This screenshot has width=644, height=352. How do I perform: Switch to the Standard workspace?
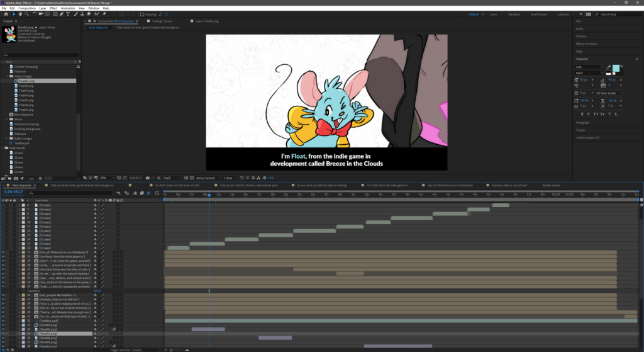click(x=514, y=14)
